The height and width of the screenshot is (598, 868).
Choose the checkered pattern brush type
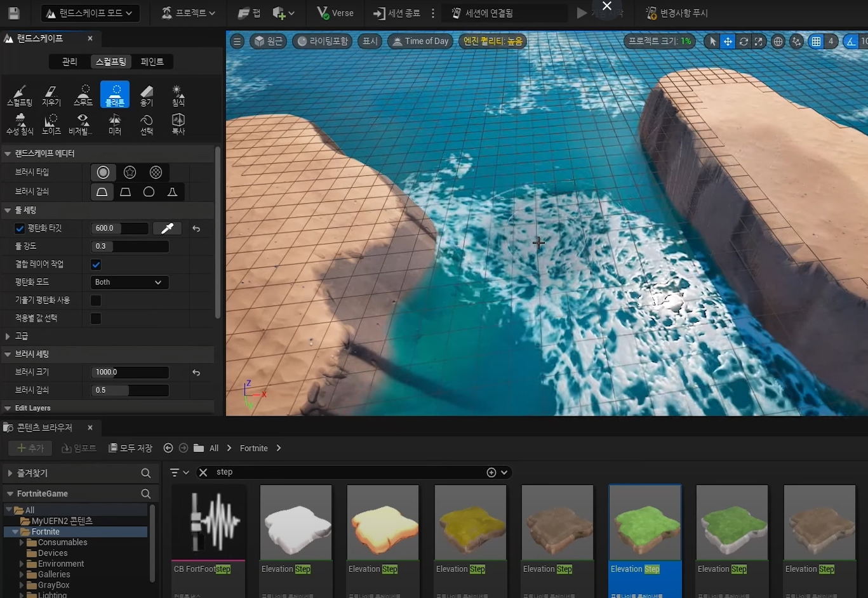tap(156, 173)
